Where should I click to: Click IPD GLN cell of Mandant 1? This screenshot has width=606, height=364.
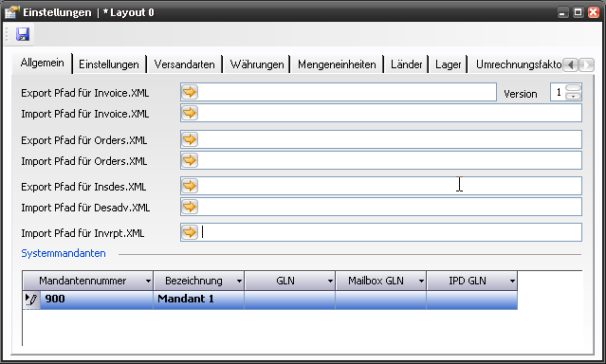472,300
